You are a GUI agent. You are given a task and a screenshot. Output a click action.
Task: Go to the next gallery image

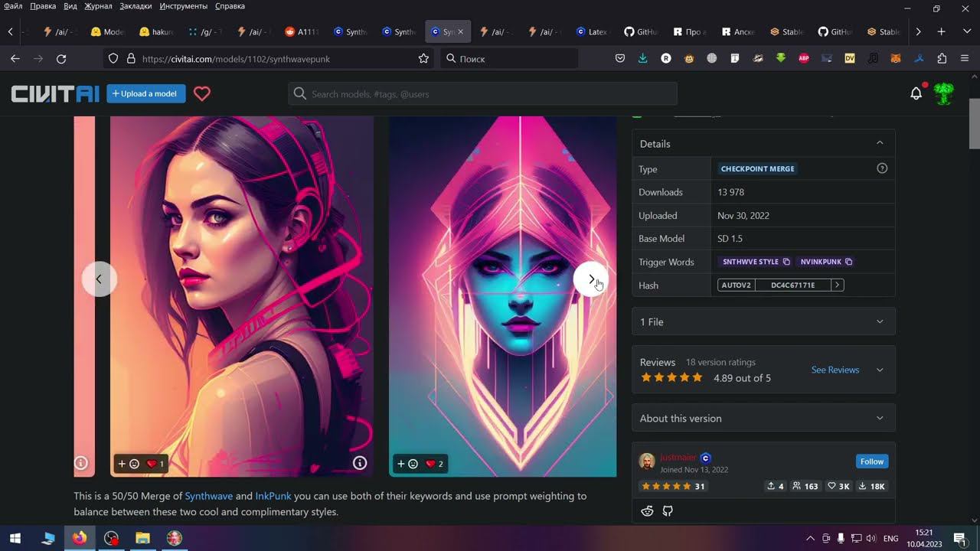point(591,279)
